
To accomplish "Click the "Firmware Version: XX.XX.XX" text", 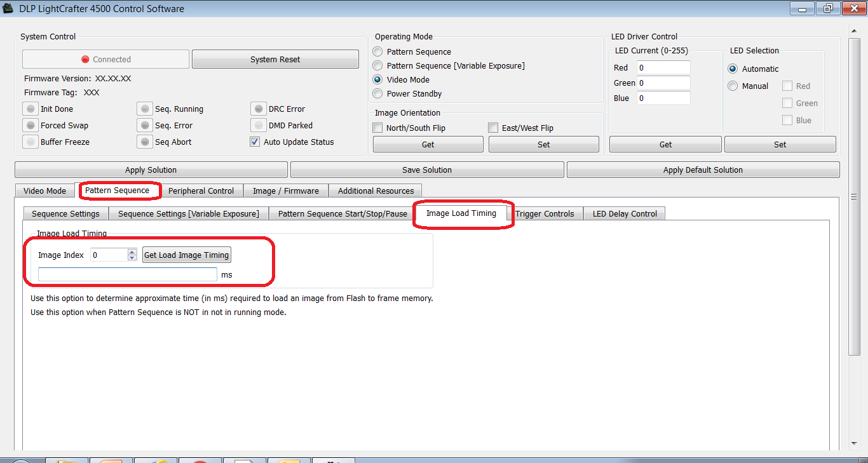I will point(78,78).
